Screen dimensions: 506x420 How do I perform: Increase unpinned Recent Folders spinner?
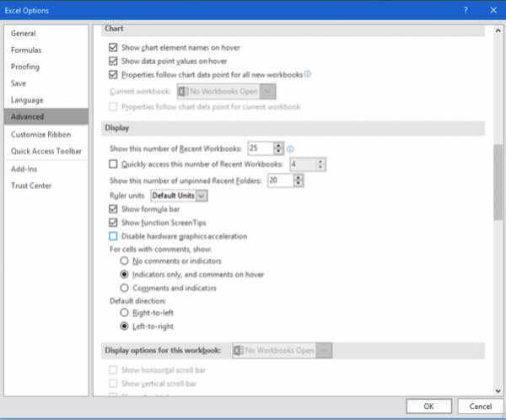click(x=299, y=178)
